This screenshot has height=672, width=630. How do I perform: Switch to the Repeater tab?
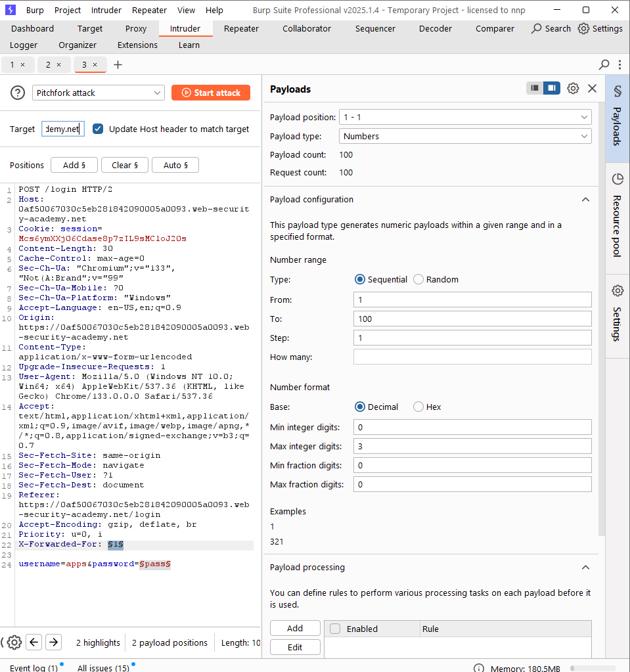point(241,28)
